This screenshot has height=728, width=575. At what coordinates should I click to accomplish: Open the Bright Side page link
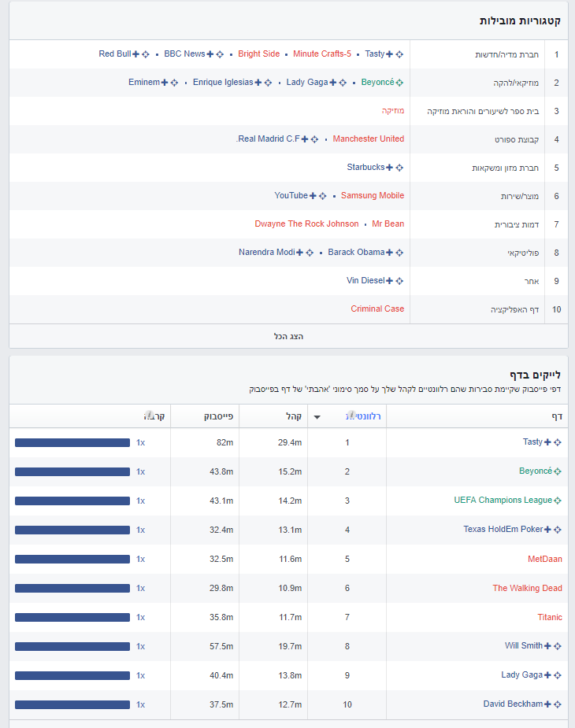pos(259,54)
